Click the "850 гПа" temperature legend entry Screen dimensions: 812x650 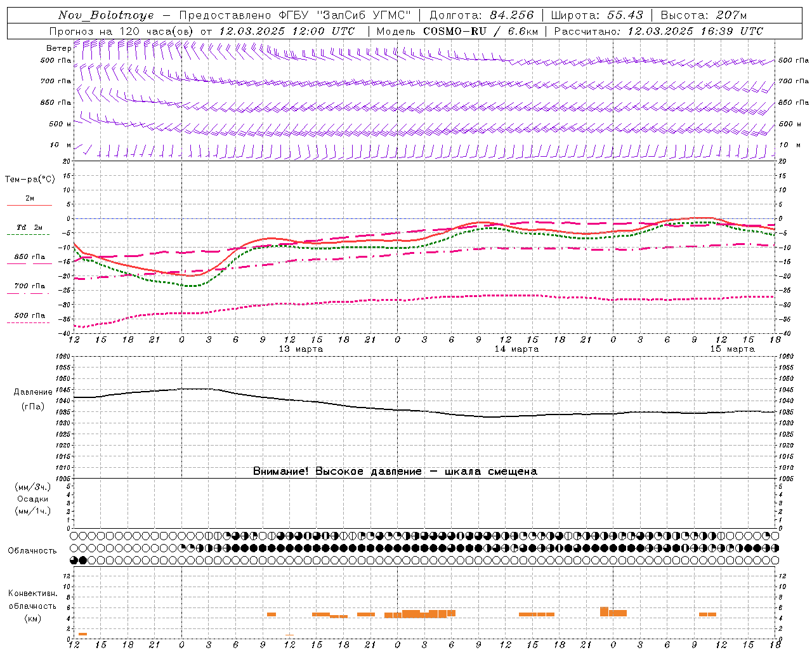pyautogui.click(x=30, y=256)
